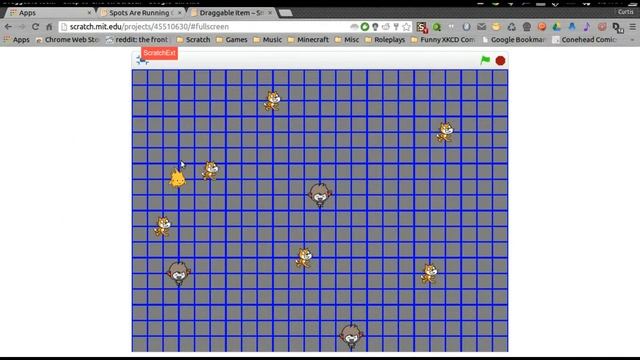Screen dimensions: 640x360
Task: Exit fullscreen using the blue arrows icon
Action: click(x=142, y=61)
